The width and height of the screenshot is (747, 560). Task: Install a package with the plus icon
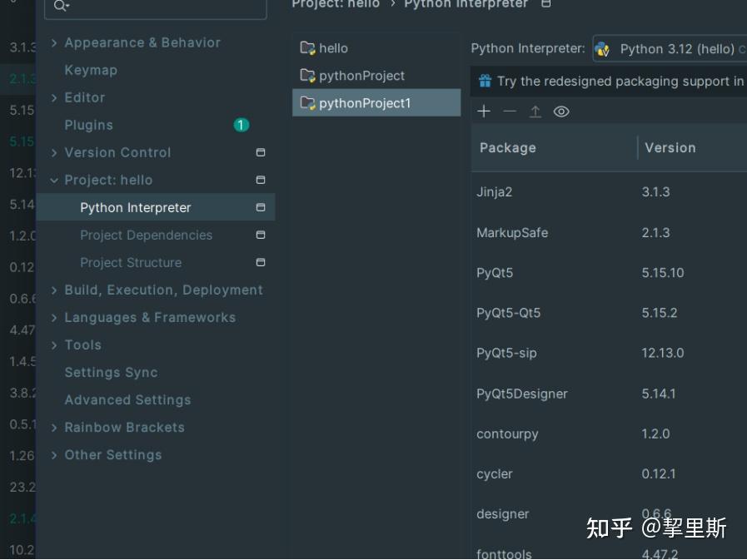pos(483,110)
